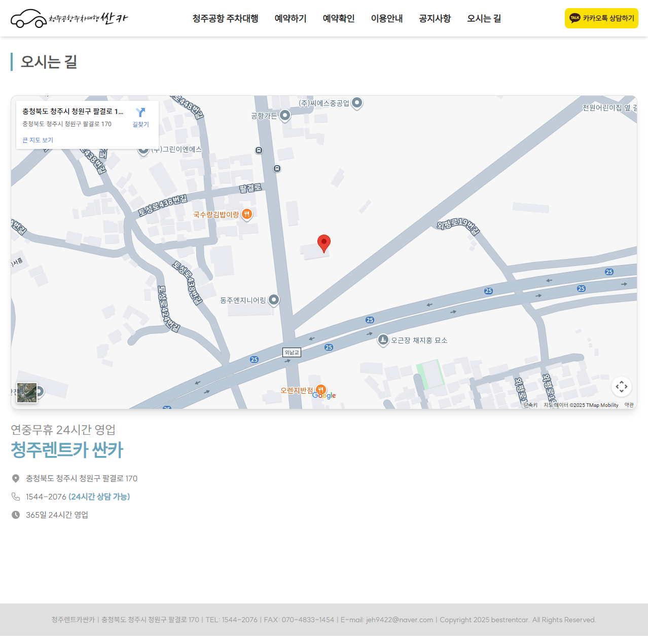Click the 연중무휴 24시간 영업 line

(63, 430)
